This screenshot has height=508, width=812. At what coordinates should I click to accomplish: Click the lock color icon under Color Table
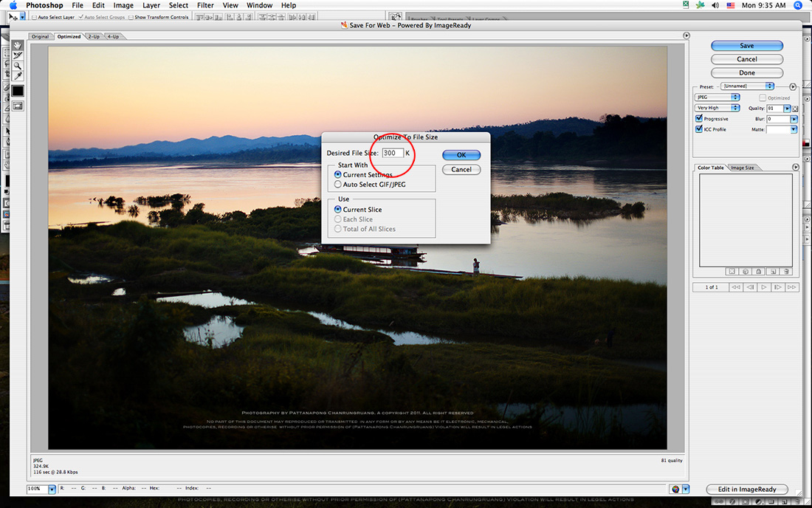point(759,272)
